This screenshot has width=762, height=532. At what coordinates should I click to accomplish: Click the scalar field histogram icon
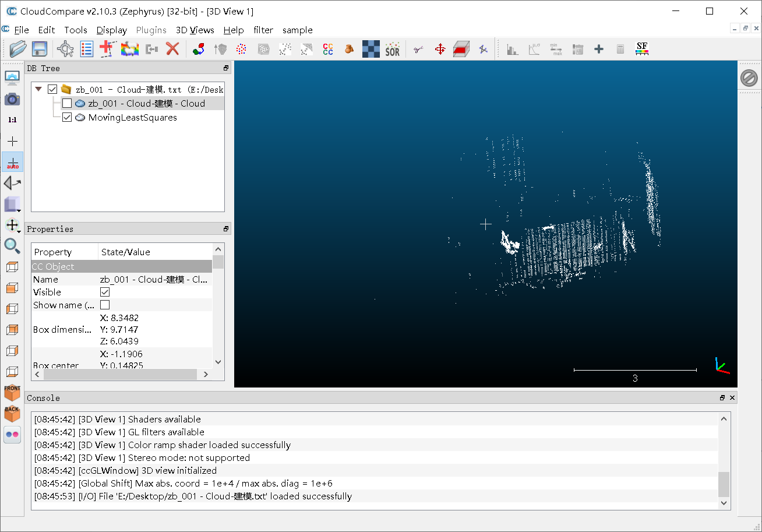[x=513, y=49]
